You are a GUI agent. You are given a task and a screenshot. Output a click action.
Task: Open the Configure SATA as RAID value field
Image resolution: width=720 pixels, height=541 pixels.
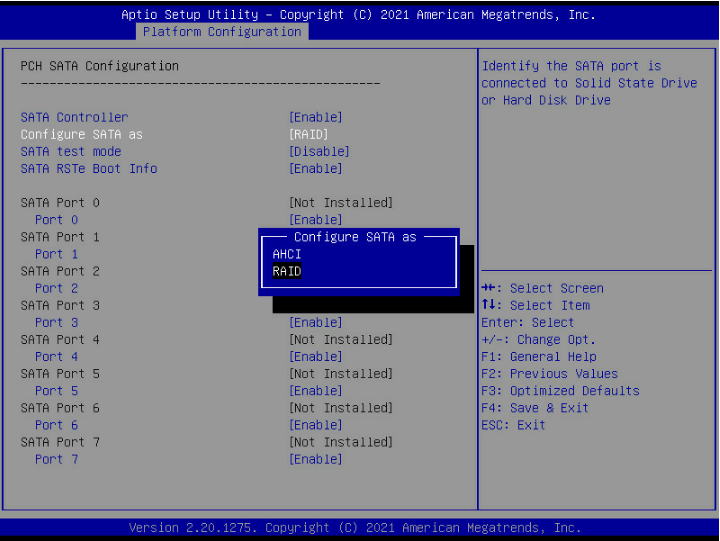(308, 134)
